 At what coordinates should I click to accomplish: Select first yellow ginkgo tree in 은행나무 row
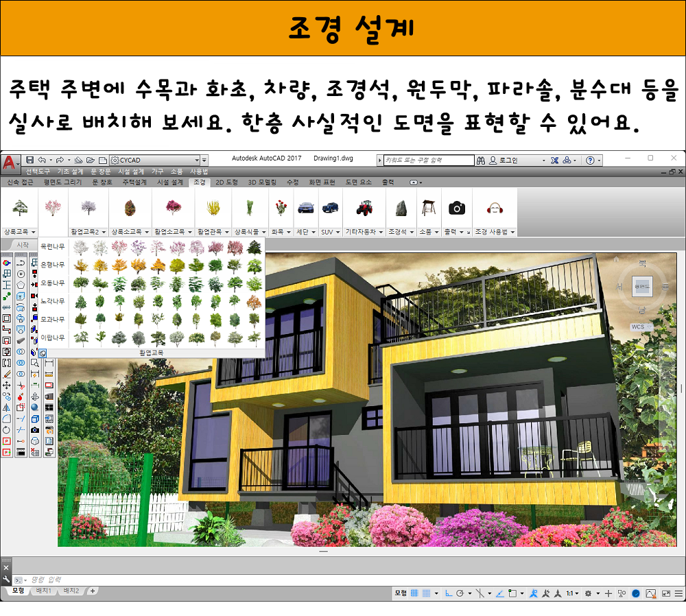pos(82,265)
